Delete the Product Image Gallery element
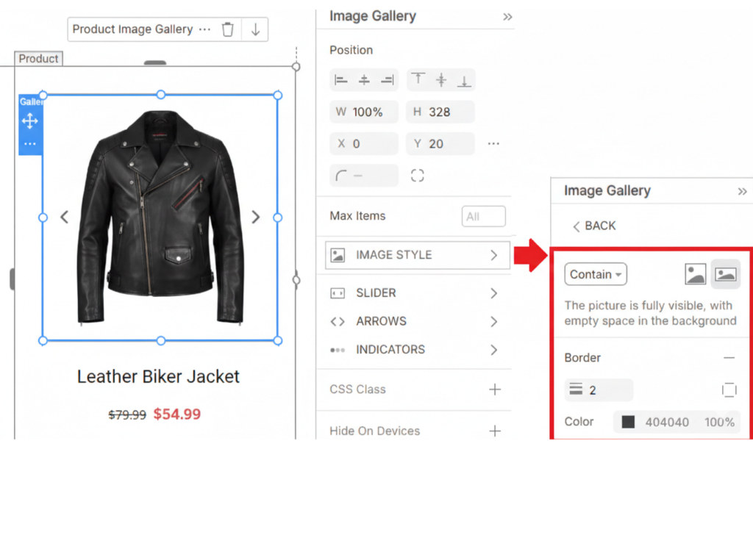Viewport: 753px width, 560px height. coord(228,29)
